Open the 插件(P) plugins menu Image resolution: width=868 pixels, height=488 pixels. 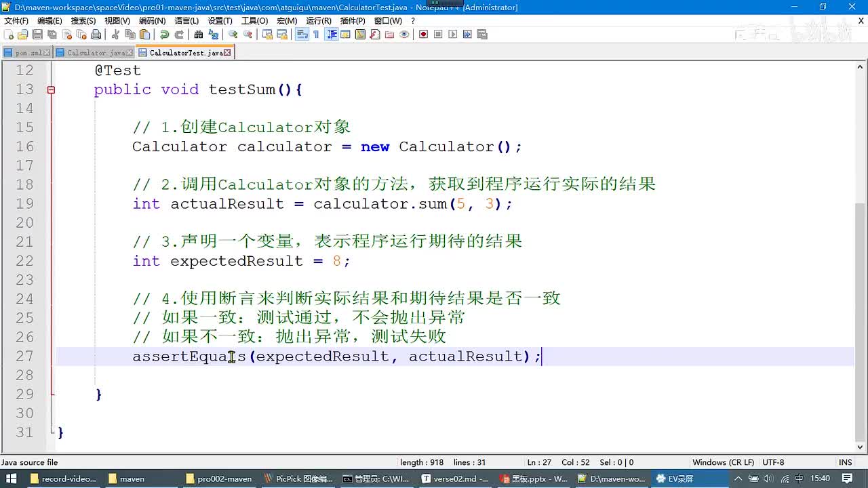(352, 21)
